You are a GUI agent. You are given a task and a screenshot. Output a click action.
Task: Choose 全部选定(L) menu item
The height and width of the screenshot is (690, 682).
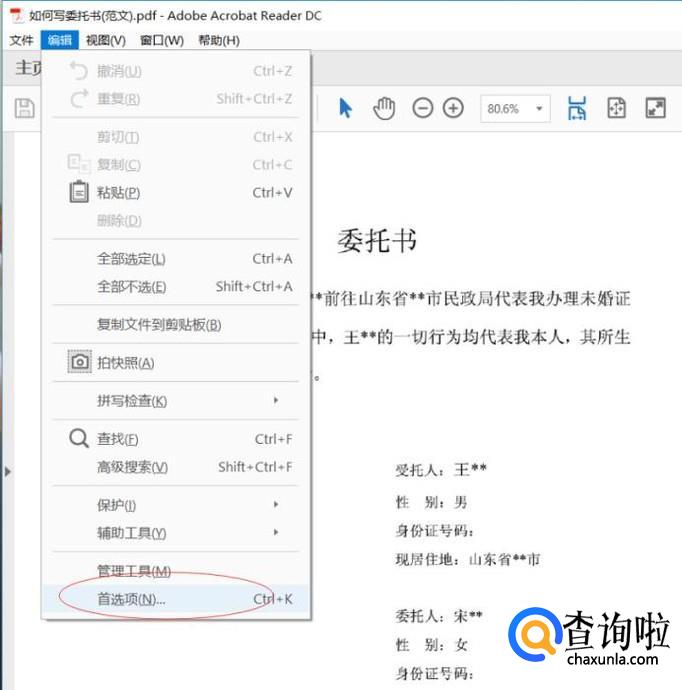coord(176,259)
